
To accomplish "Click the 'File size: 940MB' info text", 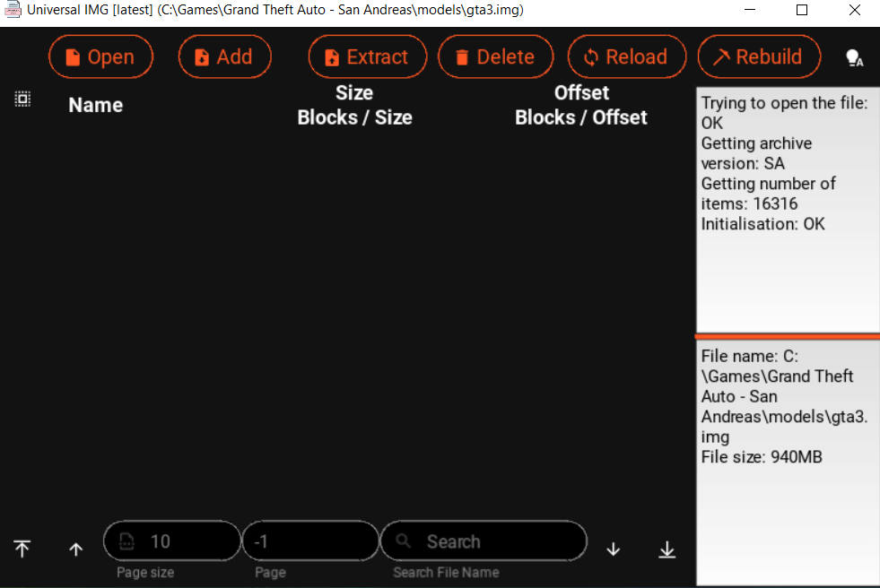I will coord(762,457).
